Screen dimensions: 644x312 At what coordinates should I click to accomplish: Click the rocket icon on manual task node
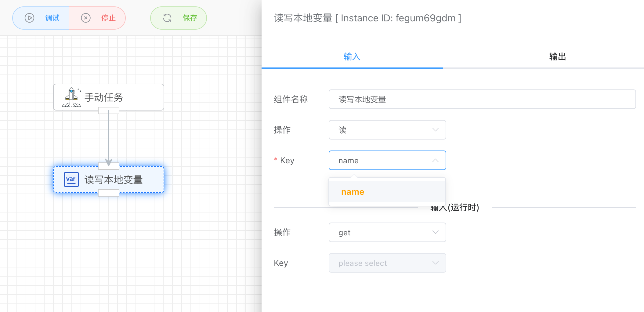click(71, 97)
